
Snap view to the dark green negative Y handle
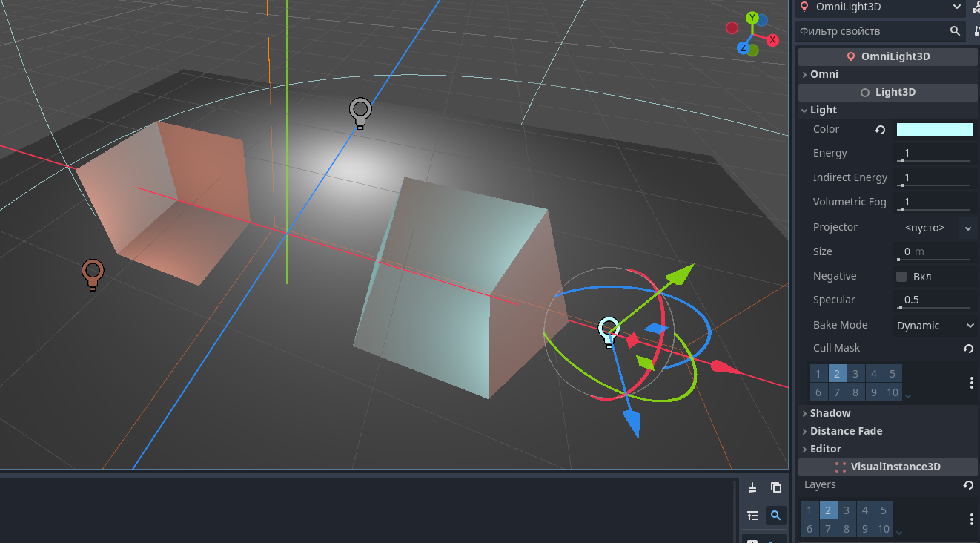click(753, 50)
